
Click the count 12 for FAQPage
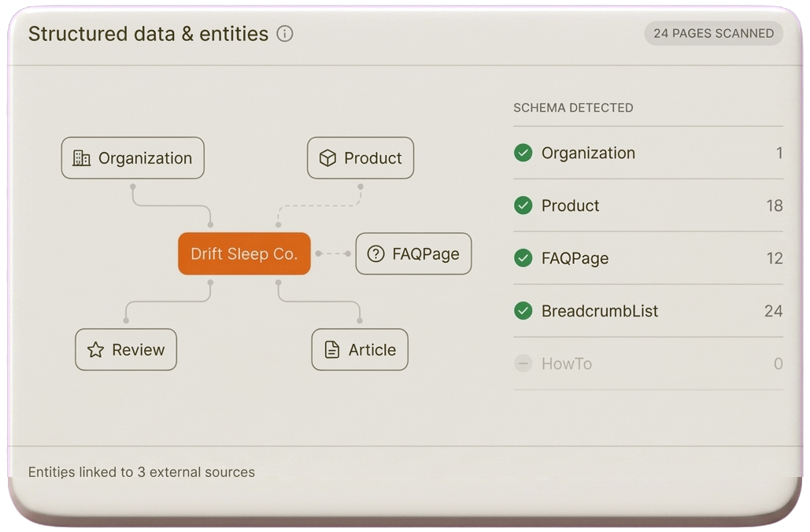click(775, 258)
